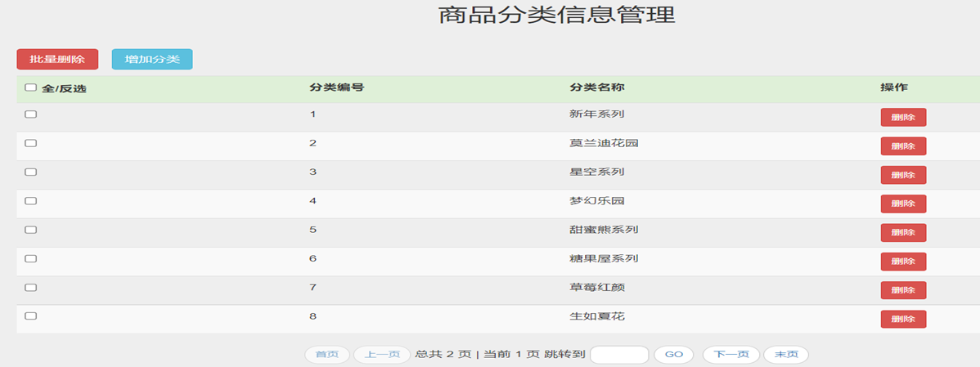The width and height of the screenshot is (980, 367).
Task: Go to first page via 首页
Action: (x=327, y=355)
